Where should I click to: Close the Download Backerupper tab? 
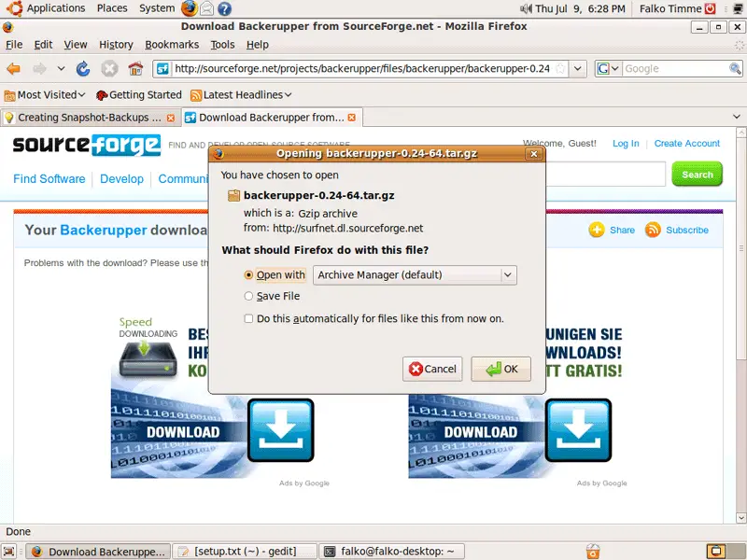pos(352,118)
